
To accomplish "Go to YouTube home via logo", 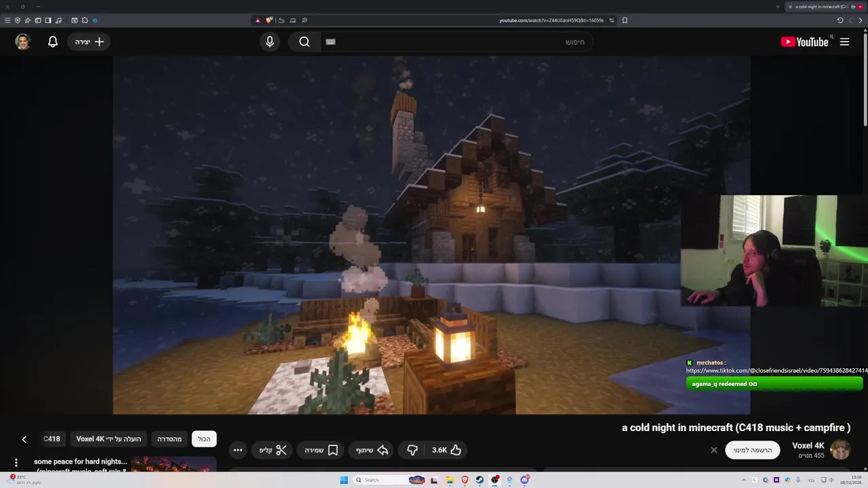I will click(805, 42).
